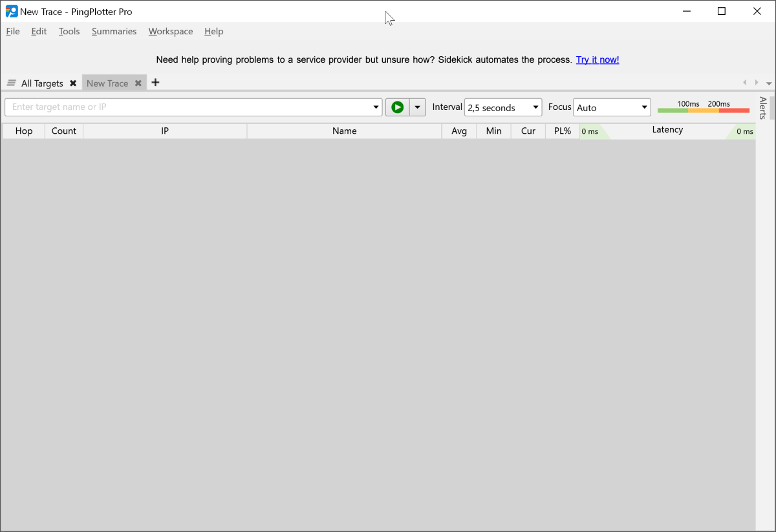The height and width of the screenshot is (532, 776).
Task: Select the New Trace tab
Action: [x=107, y=83]
